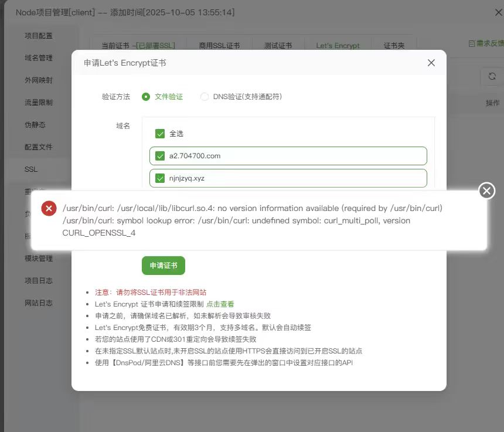504x432 pixels.
Task: Click the 申请证书 apply button
Action: pyautogui.click(x=163, y=265)
